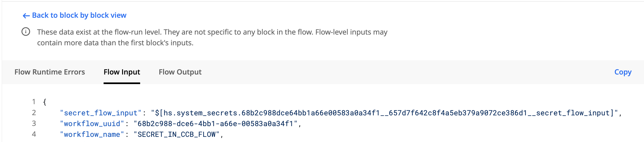Select the Flow Input tab
This screenshot has height=142, width=644.
(122, 72)
